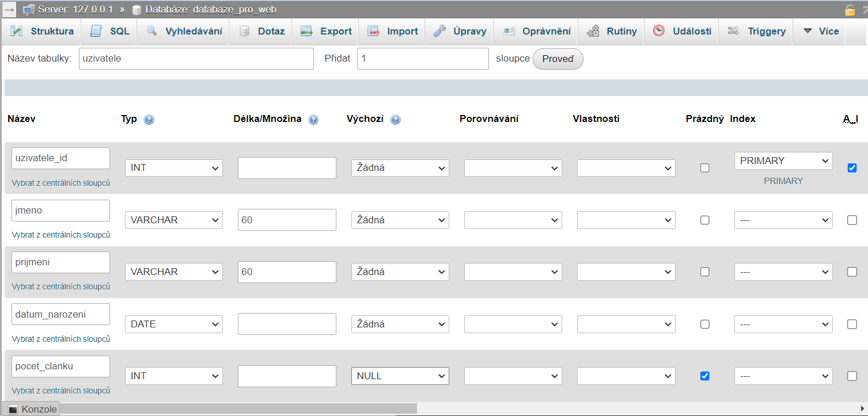The height and width of the screenshot is (416, 868).
Task: Toggle Prázdný checkbox for prijmeni
Action: [704, 272]
